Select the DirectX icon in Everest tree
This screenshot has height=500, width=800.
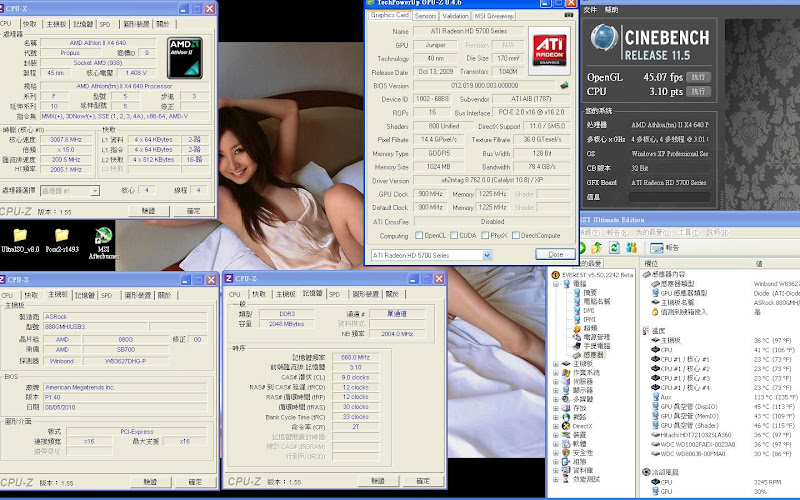click(x=566, y=426)
